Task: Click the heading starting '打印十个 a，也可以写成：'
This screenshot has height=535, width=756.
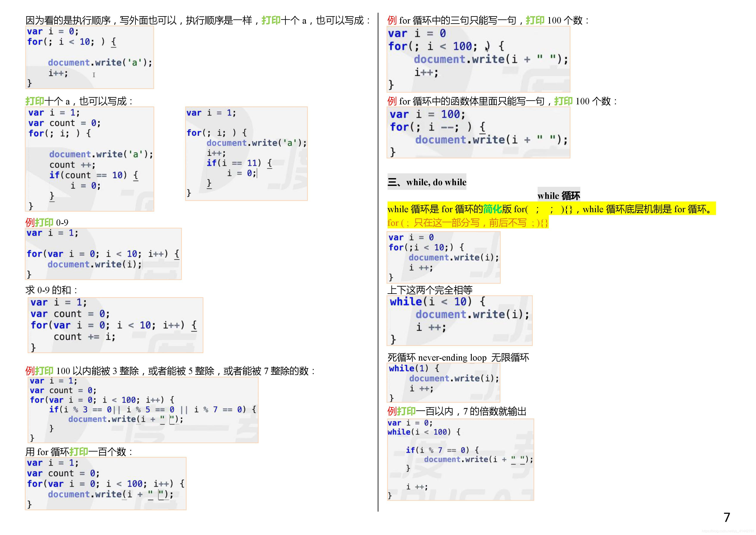Action: [79, 101]
